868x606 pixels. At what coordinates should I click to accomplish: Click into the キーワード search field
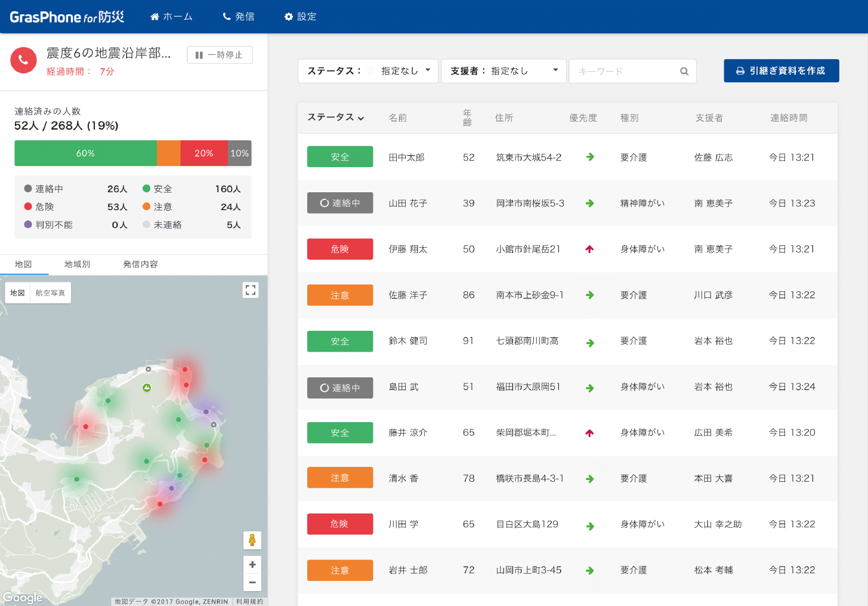pyautogui.click(x=623, y=72)
